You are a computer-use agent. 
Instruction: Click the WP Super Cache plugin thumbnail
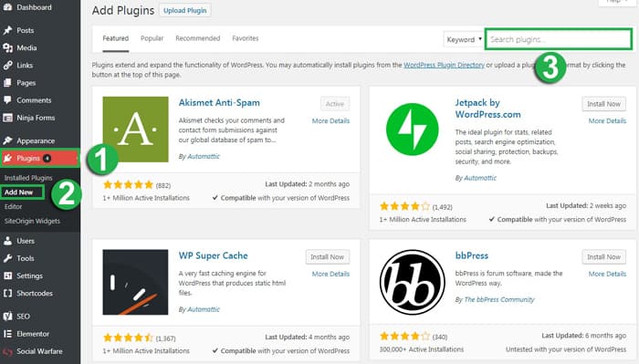(135, 282)
